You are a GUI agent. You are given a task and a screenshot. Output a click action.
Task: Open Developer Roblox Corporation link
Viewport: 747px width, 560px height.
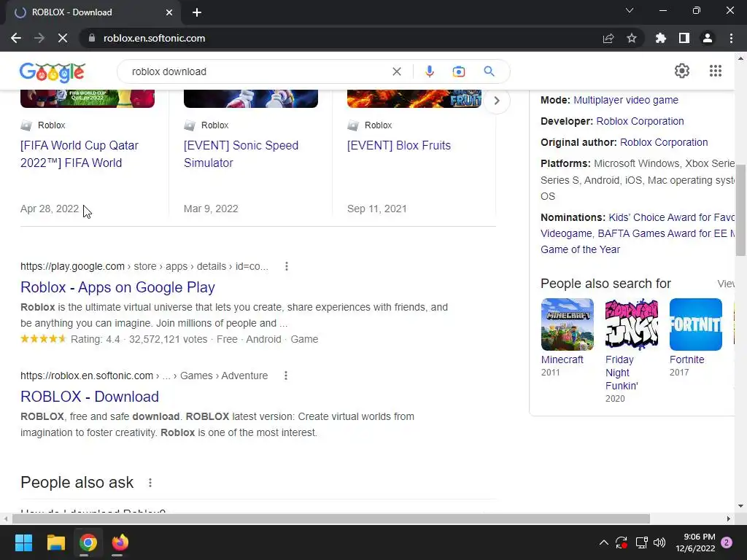coord(640,121)
